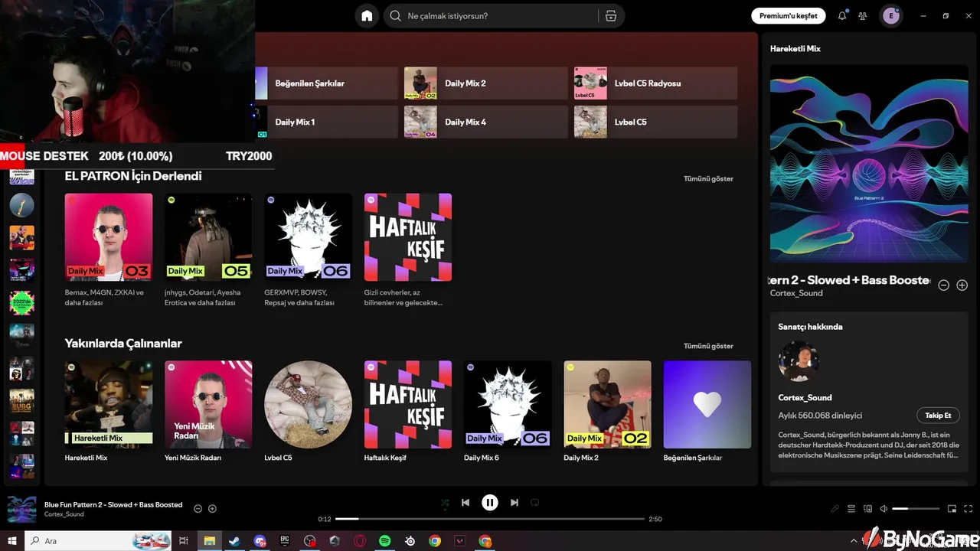Open the profile avatar labeled E
The width and height of the screenshot is (980, 551).
click(890, 15)
